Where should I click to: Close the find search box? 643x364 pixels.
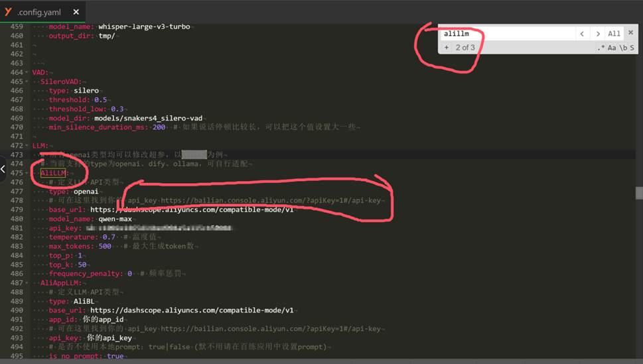tap(631, 32)
